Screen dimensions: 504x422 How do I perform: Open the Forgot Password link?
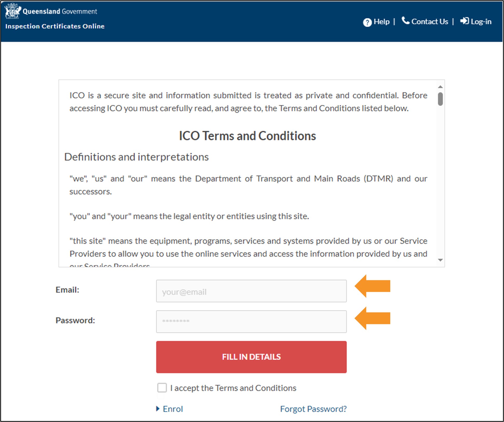(x=313, y=409)
